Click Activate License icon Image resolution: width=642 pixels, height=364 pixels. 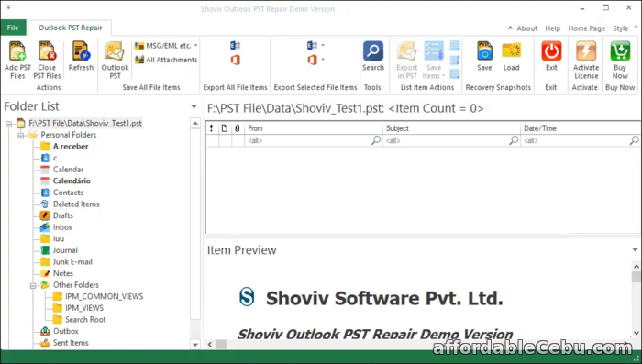coord(586,51)
